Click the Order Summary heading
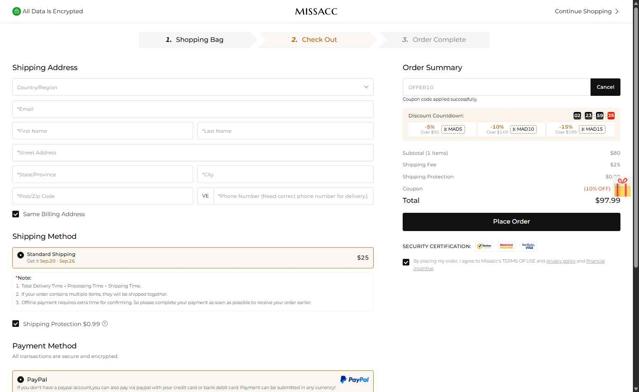 (432, 68)
